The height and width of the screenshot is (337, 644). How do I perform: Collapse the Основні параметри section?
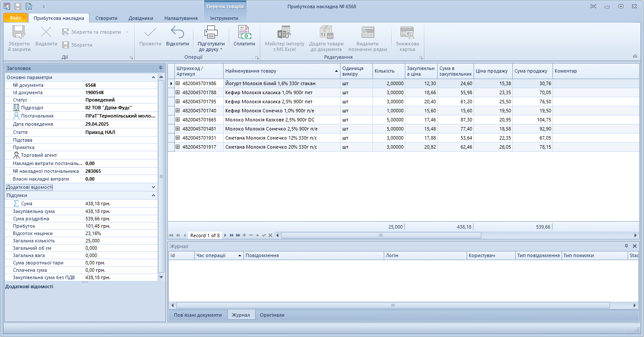pos(153,77)
